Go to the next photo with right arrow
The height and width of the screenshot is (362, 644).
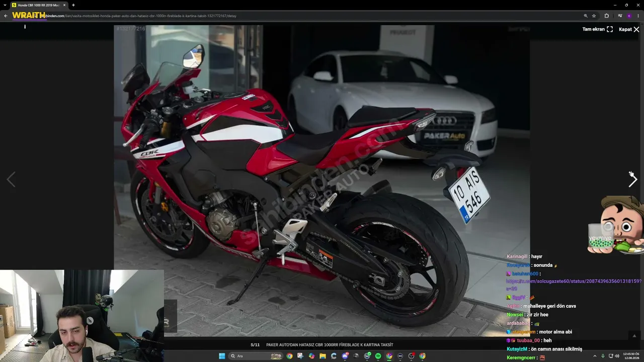click(x=633, y=179)
